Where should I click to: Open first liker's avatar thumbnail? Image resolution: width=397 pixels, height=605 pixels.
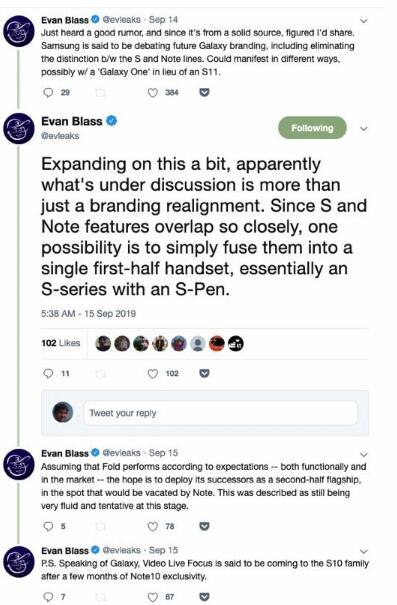point(103,343)
